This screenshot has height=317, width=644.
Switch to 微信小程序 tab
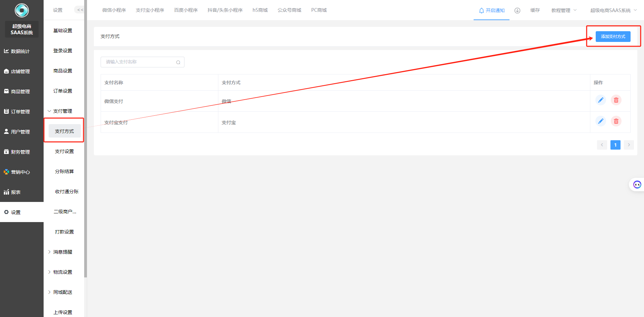tap(114, 10)
